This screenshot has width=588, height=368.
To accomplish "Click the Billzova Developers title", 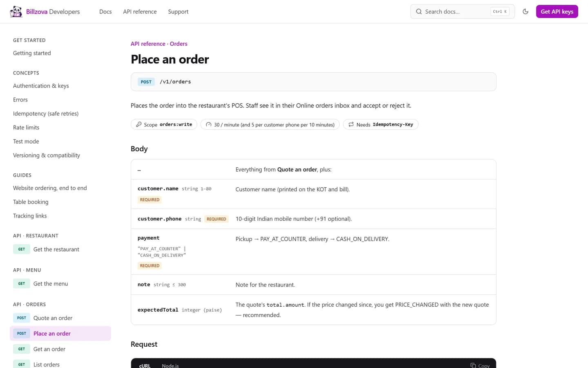I will (53, 11).
